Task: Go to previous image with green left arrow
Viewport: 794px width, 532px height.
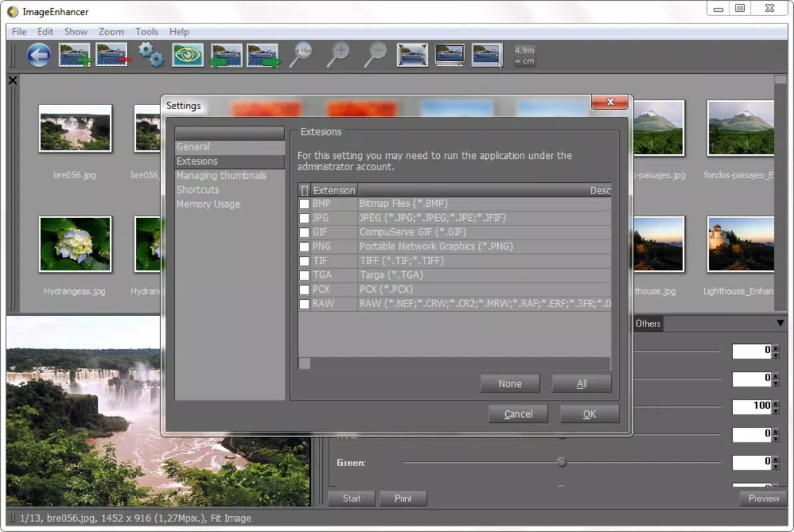Action: (225, 55)
